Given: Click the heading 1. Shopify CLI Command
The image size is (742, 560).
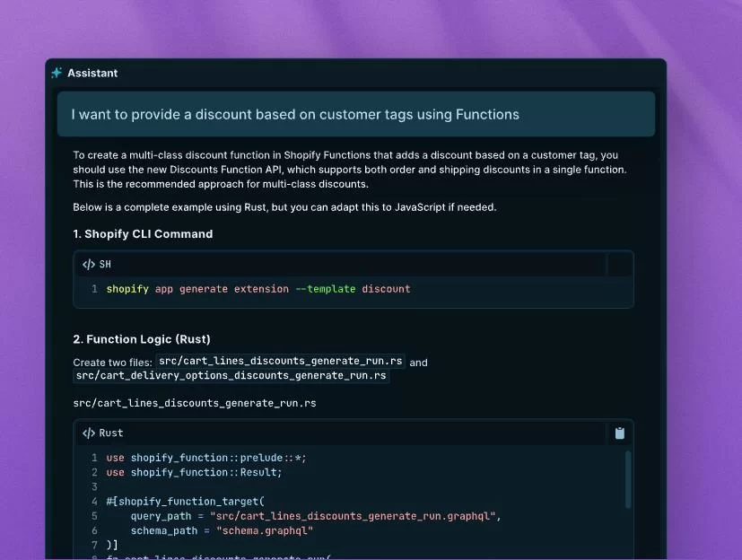Looking at the screenshot, I should [143, 233].
